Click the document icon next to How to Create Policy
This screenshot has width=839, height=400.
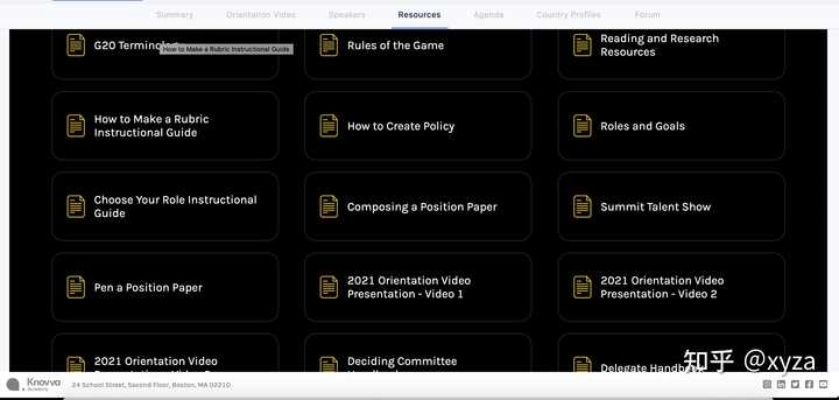[x=328, y=126]
